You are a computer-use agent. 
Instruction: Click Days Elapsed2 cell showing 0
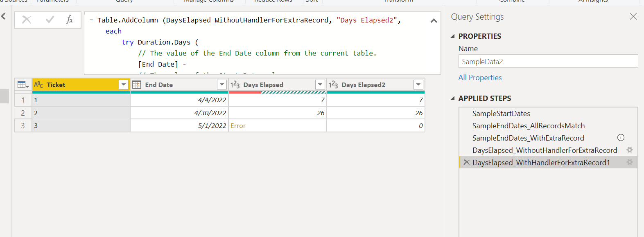point(376,126)
